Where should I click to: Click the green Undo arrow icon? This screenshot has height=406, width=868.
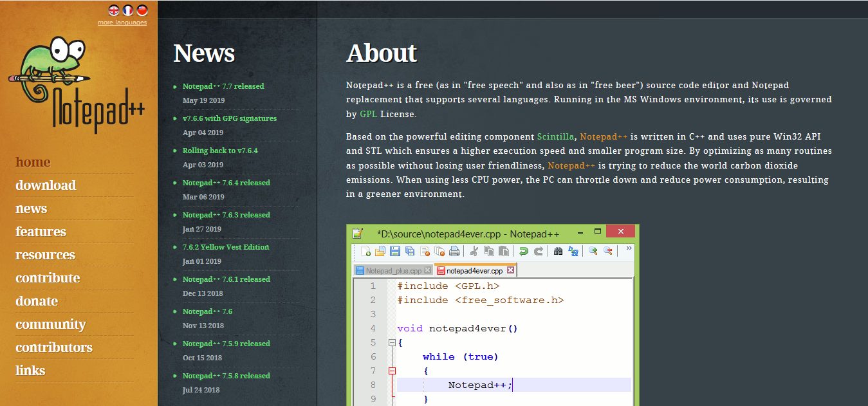click(524, 251)
